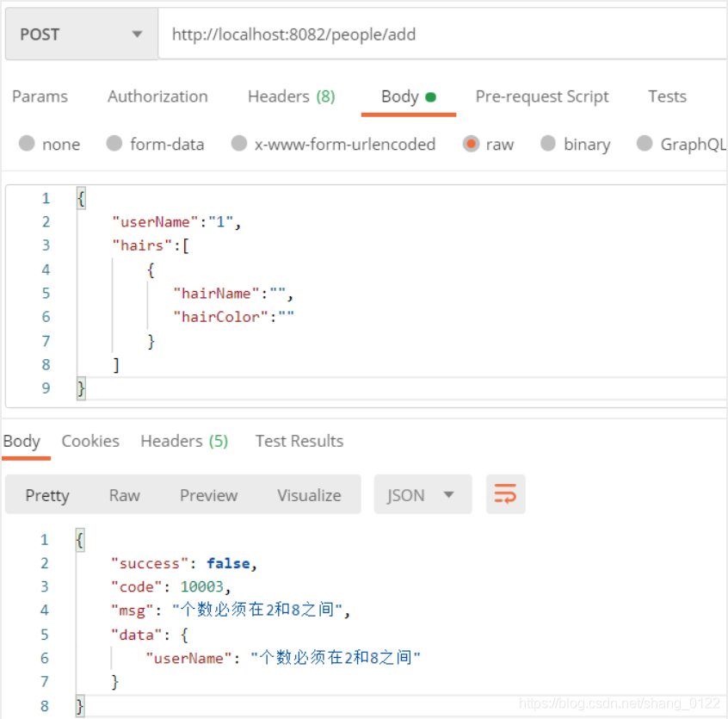This screenshot has width=728, height=719.
Task: Open the JSON format dropdown
Action: tap(423, 494)
